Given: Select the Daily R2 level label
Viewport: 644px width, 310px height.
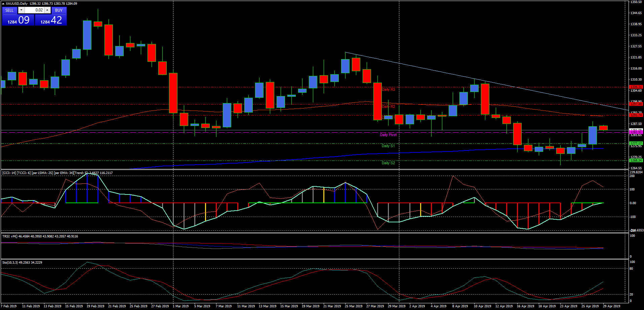Looking at the screenshot, I should coord(388,106).
